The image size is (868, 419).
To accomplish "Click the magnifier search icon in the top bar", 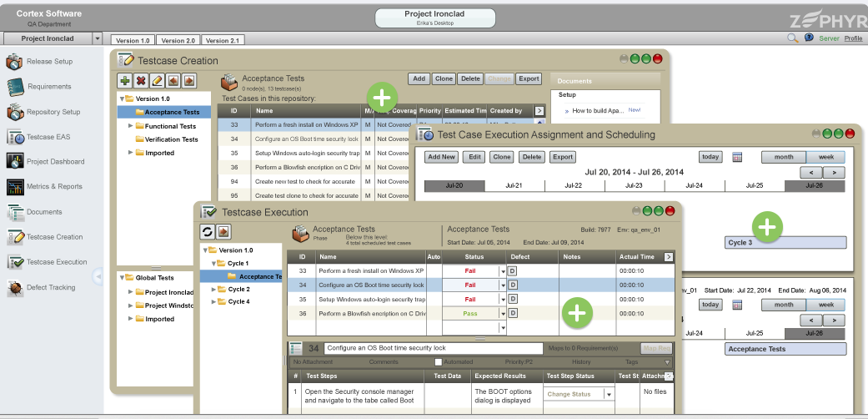I will pos(792,38).
